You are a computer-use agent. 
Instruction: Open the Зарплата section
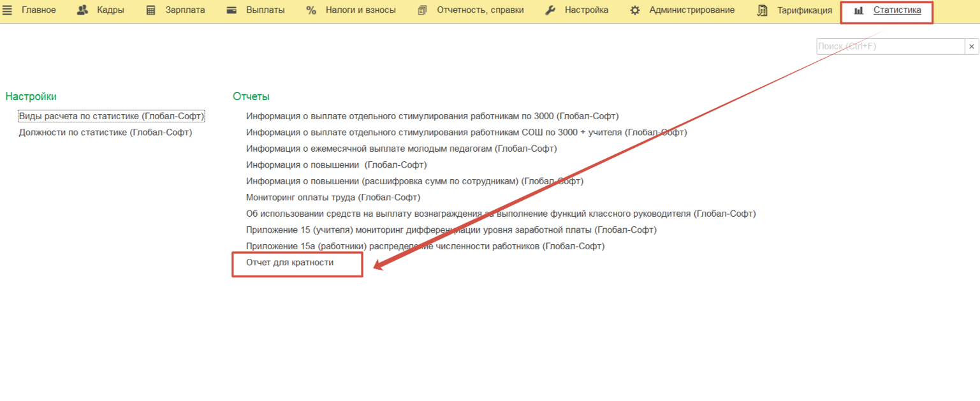(177, 10)
